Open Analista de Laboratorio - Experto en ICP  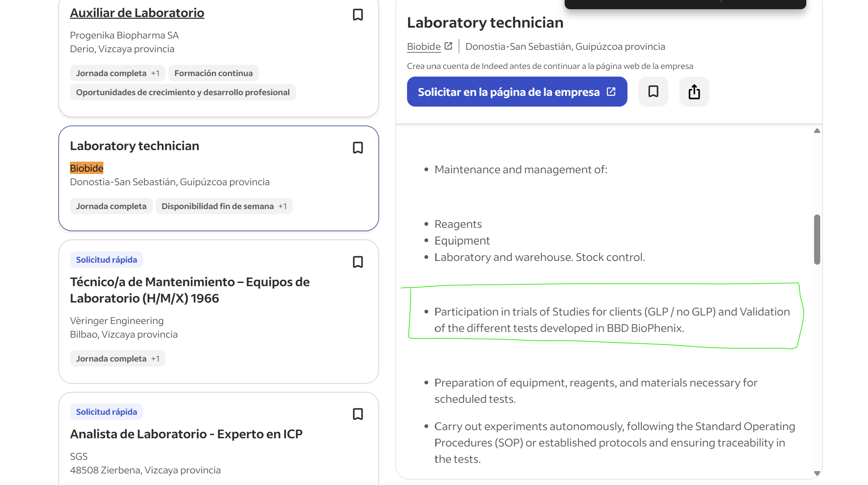point(186,434)
